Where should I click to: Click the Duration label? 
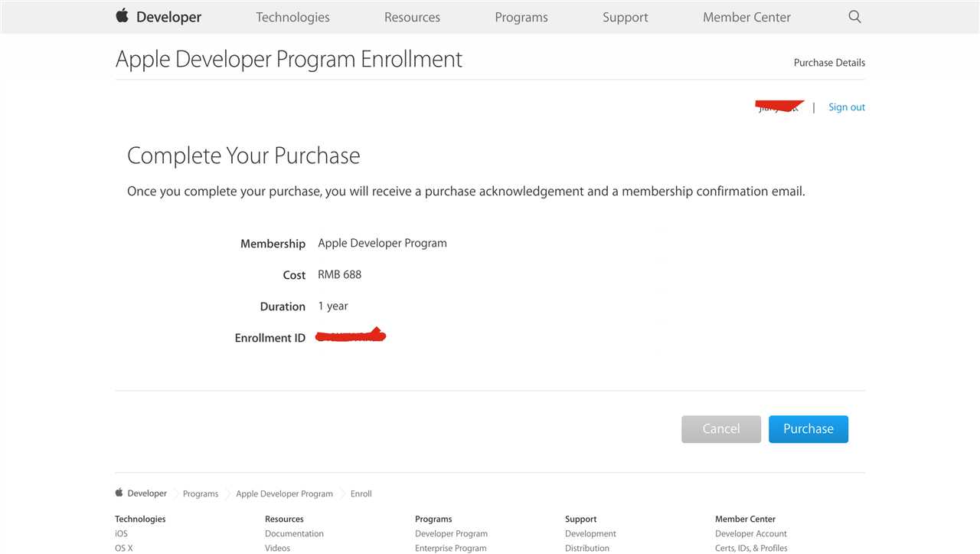[283, 307]
